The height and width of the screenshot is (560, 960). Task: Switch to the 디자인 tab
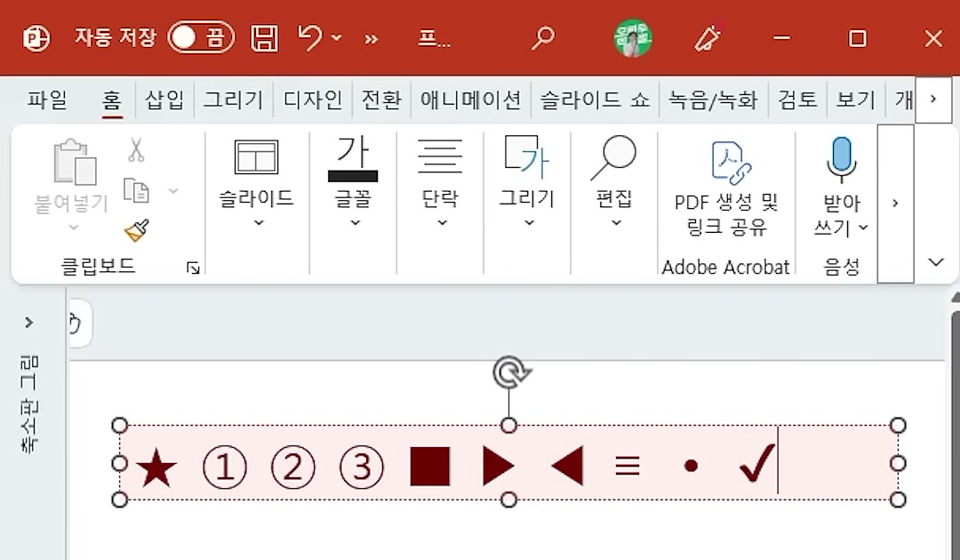pos(313,100)
